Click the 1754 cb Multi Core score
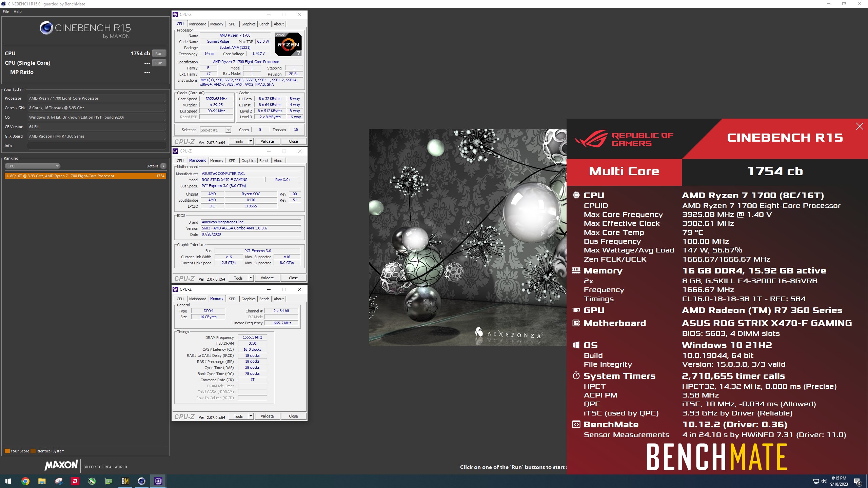Viewport: 868px width, 488px height. click(775, 171)
